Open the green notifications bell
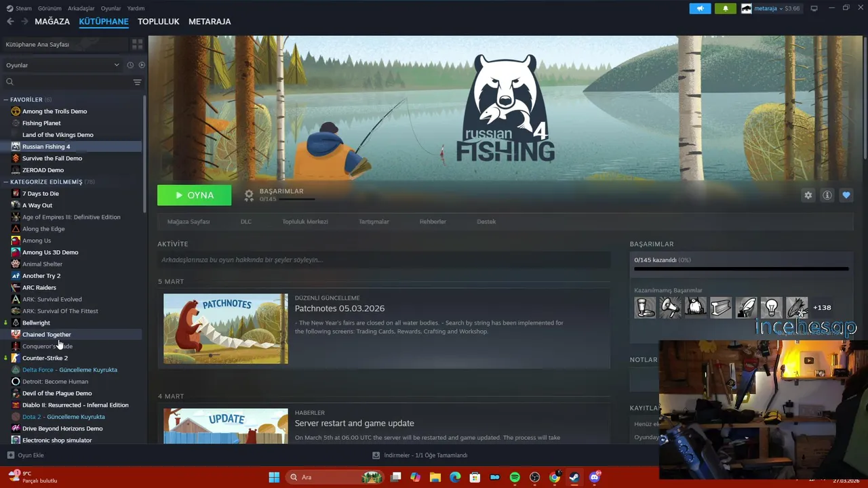The image size is (868, 488). (726, 8)
